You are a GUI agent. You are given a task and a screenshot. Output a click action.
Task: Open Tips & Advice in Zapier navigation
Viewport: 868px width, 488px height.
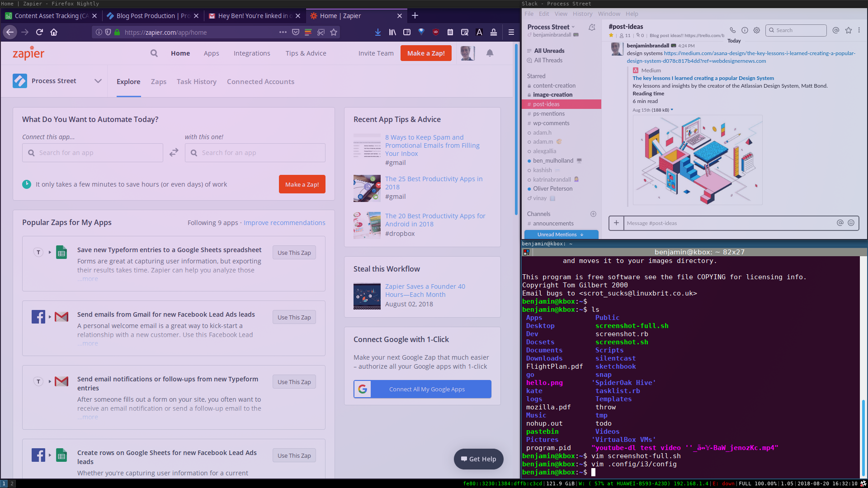click(306, 53)
